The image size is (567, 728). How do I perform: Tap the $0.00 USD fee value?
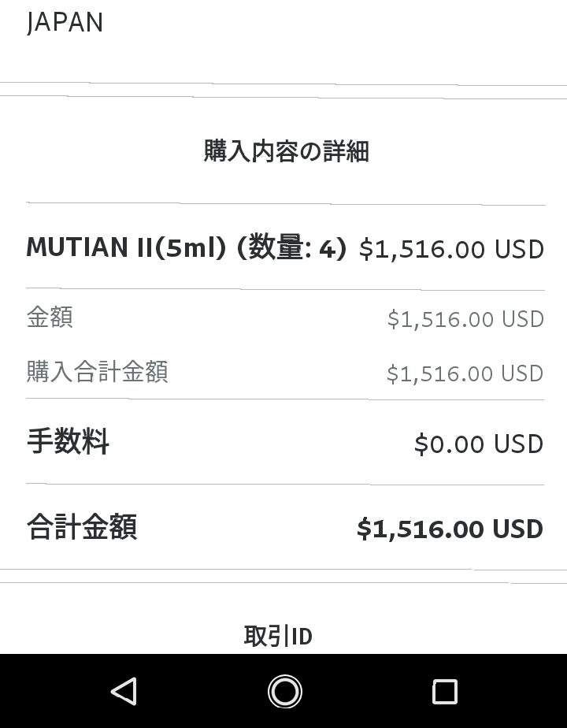point(479,444)
